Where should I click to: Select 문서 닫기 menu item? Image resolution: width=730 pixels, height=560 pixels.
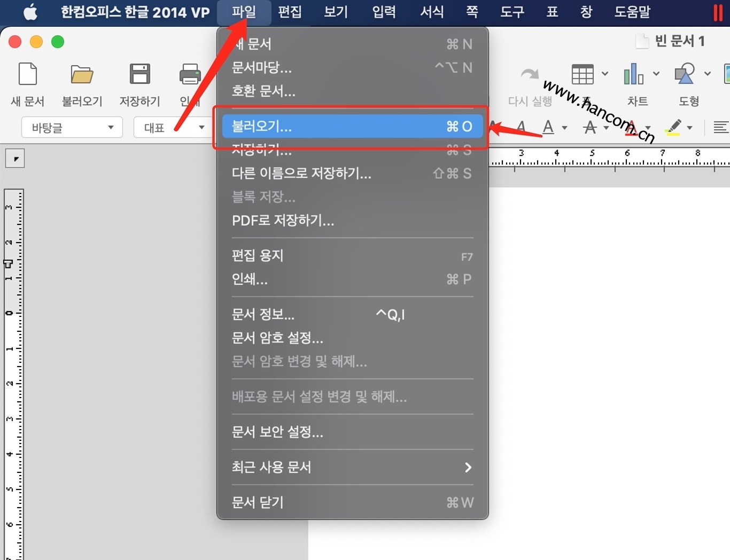(353, 502)
